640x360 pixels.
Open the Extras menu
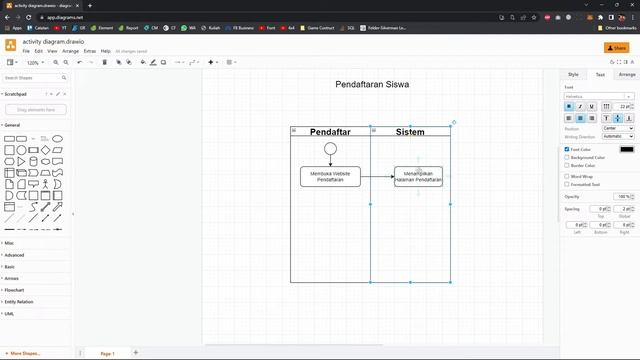coord(89,51)
